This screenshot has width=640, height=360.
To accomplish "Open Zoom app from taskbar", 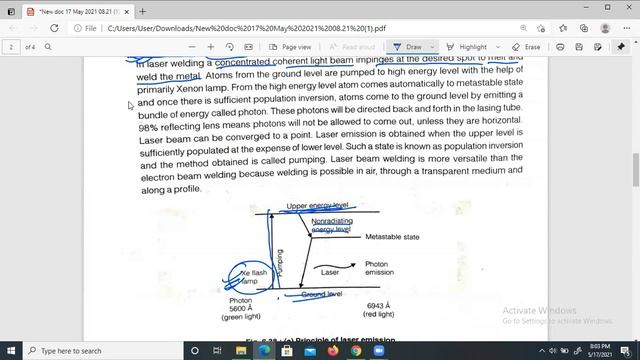I will coord(379,351).
